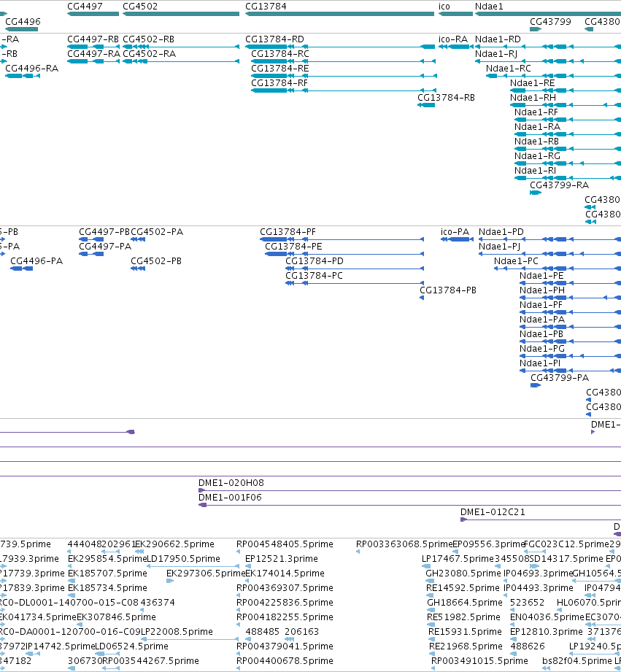Click protein label CG4502-PB
Screen dimensions: 621x672
156,261
